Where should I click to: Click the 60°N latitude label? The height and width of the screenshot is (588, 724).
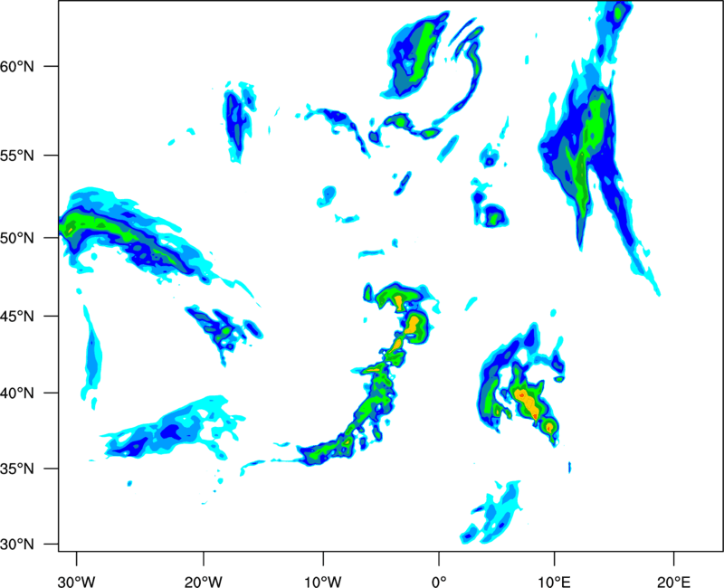click(17, 66)
